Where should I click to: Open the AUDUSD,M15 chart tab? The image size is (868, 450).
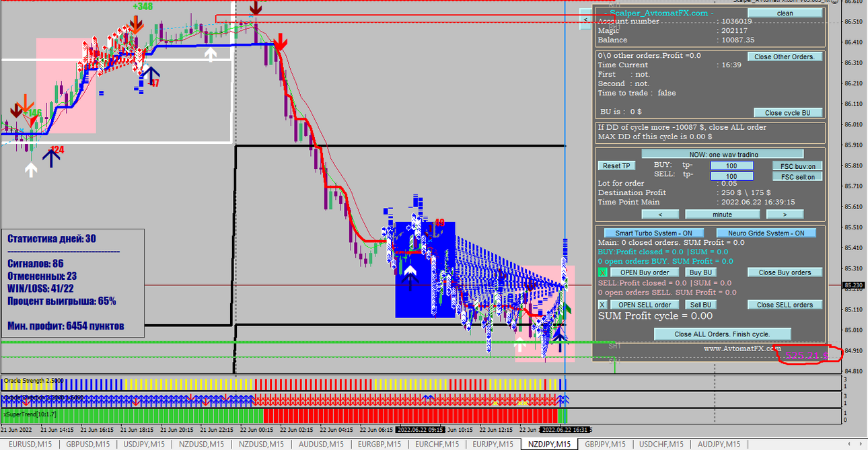click(x=322, y=444)
